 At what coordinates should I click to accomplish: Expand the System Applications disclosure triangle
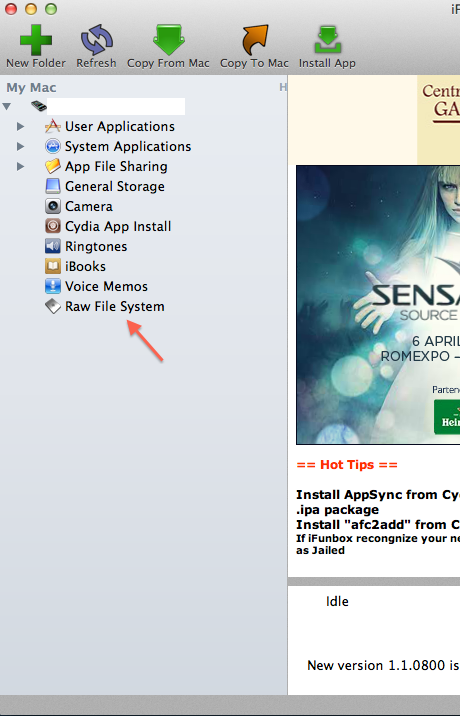point(21,147)
